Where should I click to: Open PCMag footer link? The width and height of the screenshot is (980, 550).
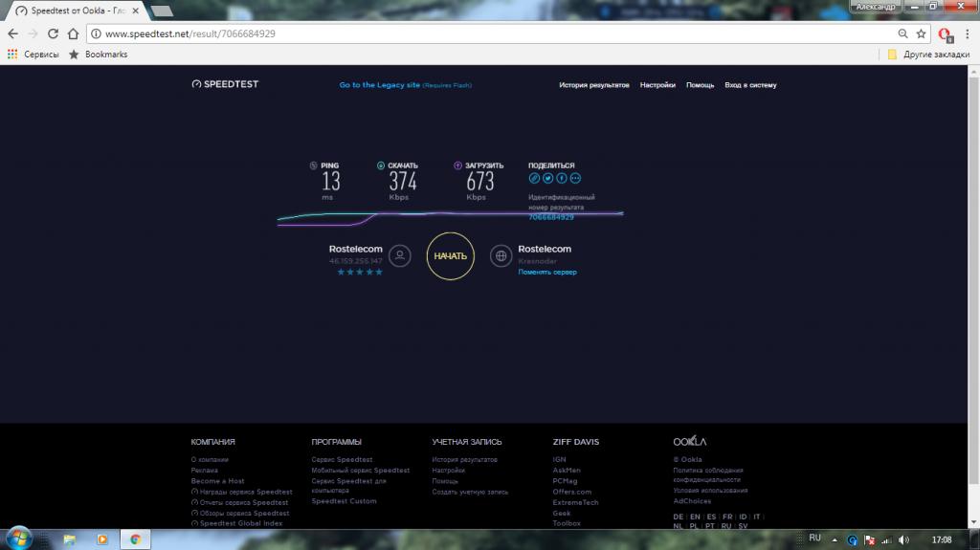click(x=565, y=480)
